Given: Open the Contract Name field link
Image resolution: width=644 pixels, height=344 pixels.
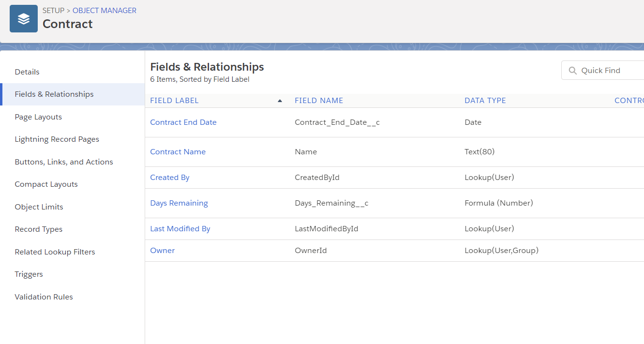Looking at the screenshot, I should tap(178, 152).
